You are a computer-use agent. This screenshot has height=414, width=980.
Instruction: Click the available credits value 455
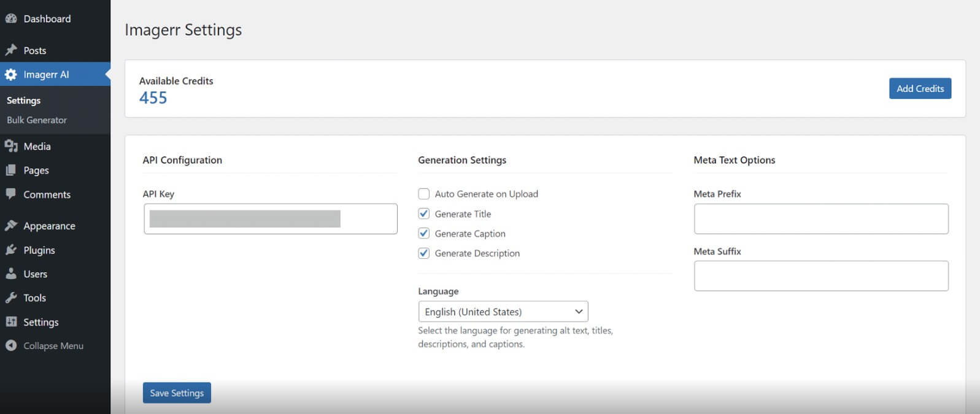153,98
